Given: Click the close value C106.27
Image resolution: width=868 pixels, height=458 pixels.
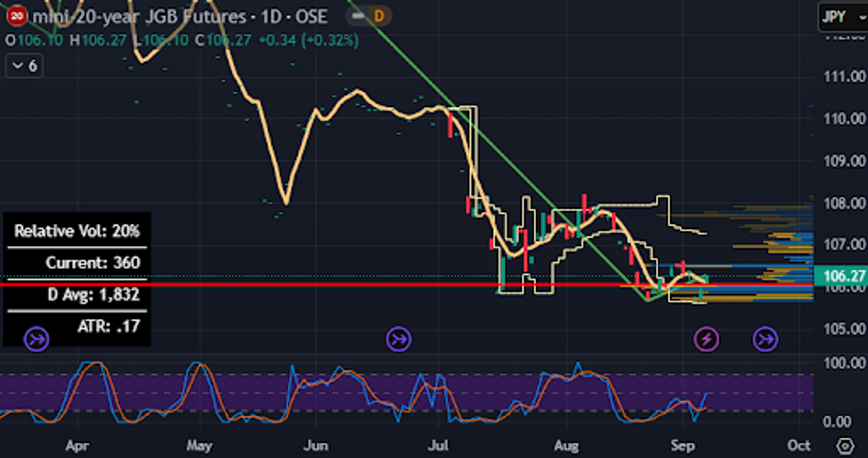Looking at the screenshot, I should [223, 40].
